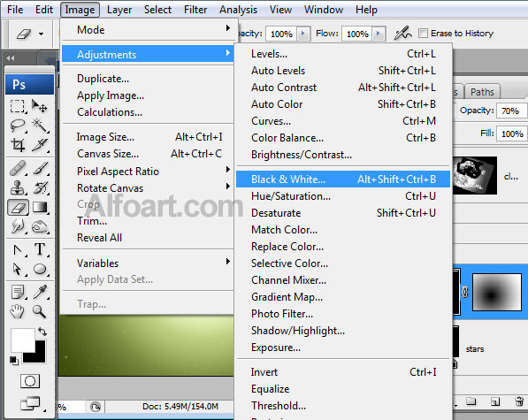The image size is (528, 420).
Task: Click the background color swatch
Action: pos(39,357)
